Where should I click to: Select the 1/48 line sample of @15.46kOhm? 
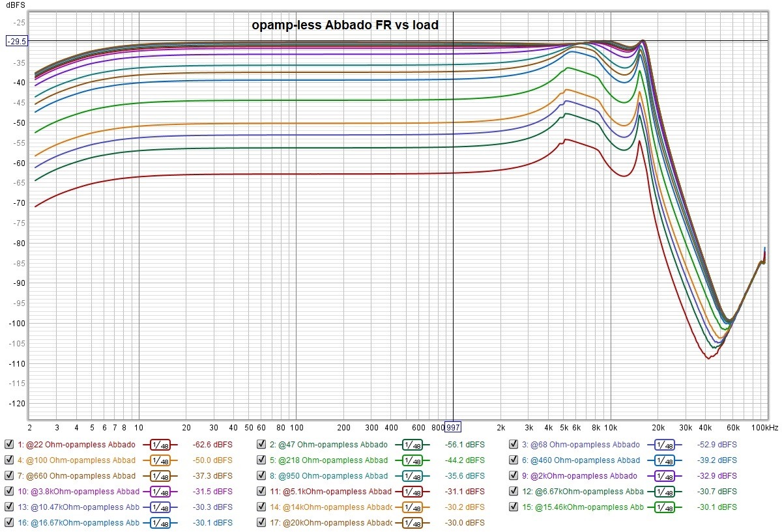[x=665, y=508]
